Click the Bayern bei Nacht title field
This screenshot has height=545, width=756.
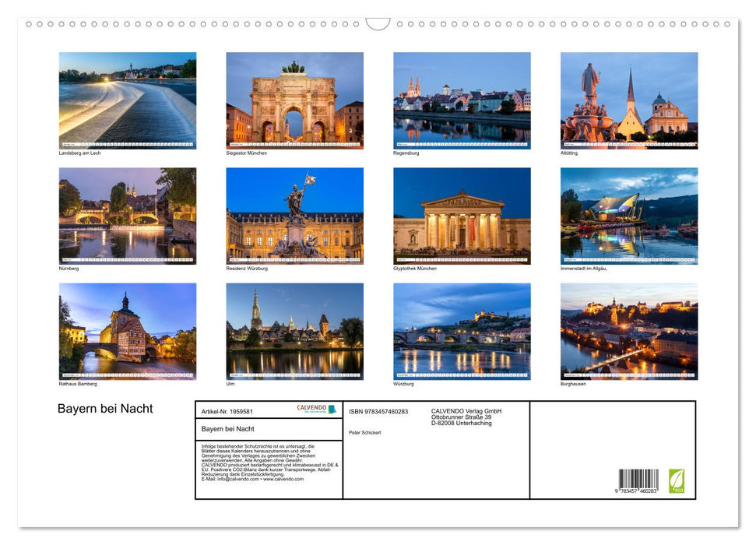[x=230, y=427]
